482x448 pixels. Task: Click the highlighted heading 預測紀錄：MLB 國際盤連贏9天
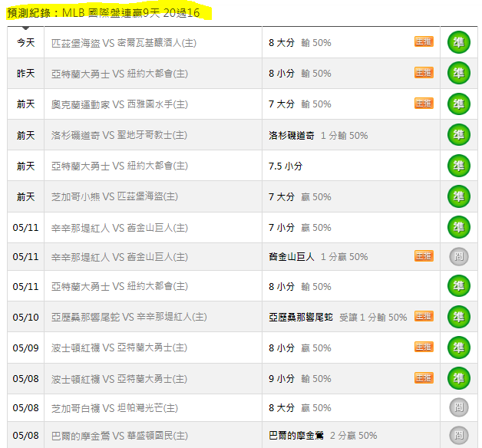tap(104, 13)
